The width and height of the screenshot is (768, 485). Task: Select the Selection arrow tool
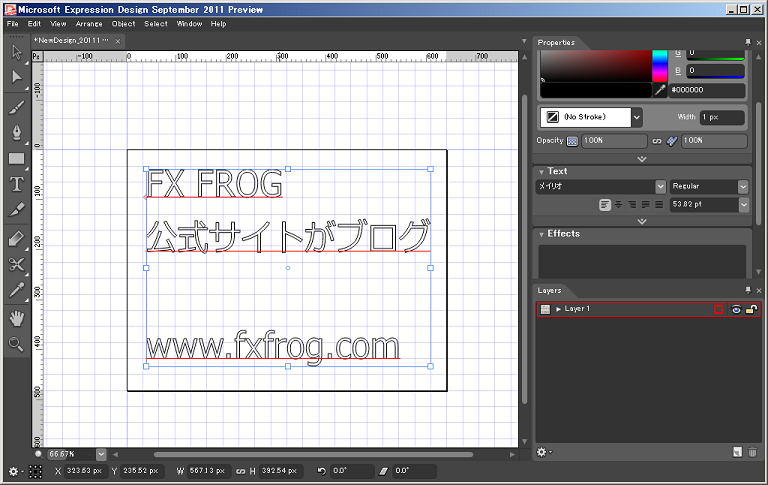(x=16, y=51)
